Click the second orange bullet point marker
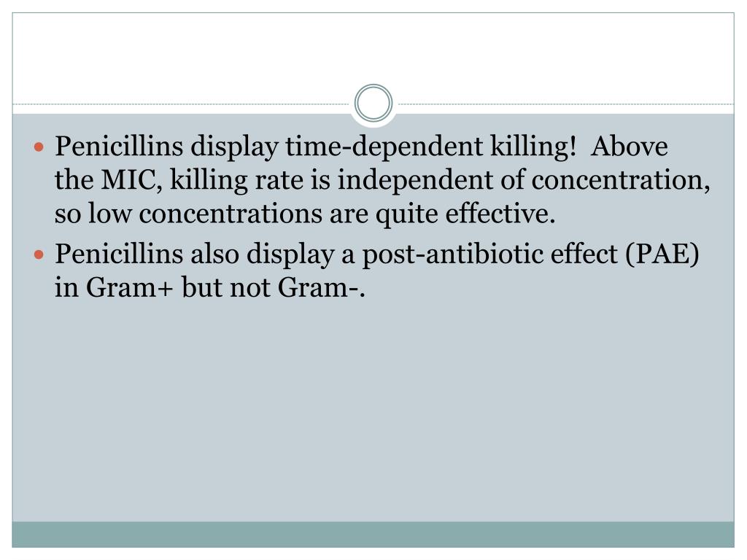Image resolution: width=747 pixels, height=560 pixels. pyautogui.click(x=39, y=255)
